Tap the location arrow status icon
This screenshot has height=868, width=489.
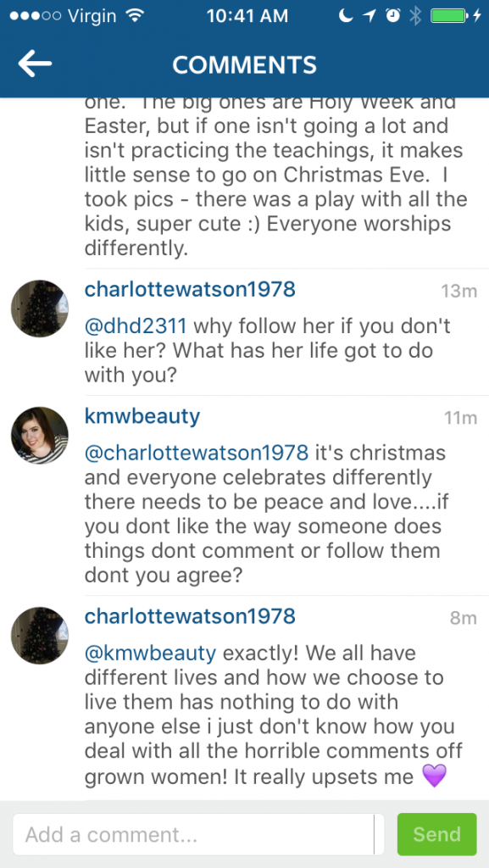[370, 15]
